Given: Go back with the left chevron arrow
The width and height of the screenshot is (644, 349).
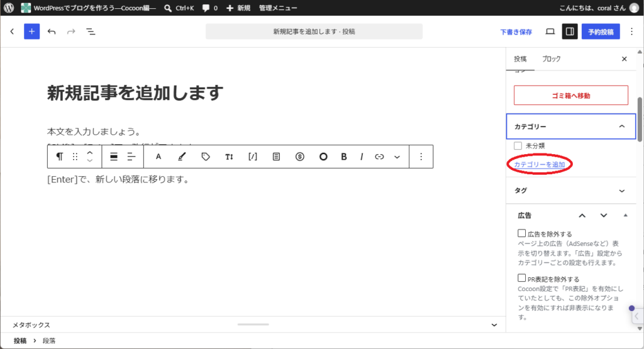Looking at the screenshot, I should pyautogui.click(x=13, y=31).
